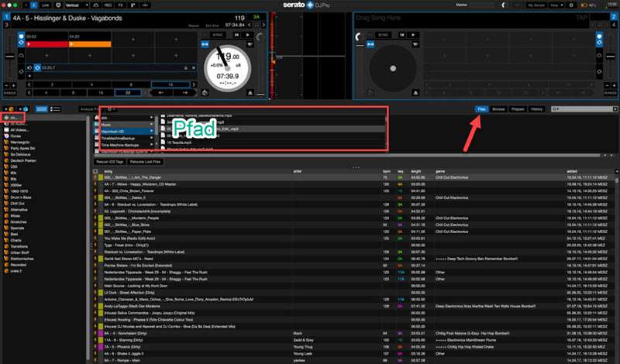
Task: Eject the right deck track
Action: (x=415, y=92)
